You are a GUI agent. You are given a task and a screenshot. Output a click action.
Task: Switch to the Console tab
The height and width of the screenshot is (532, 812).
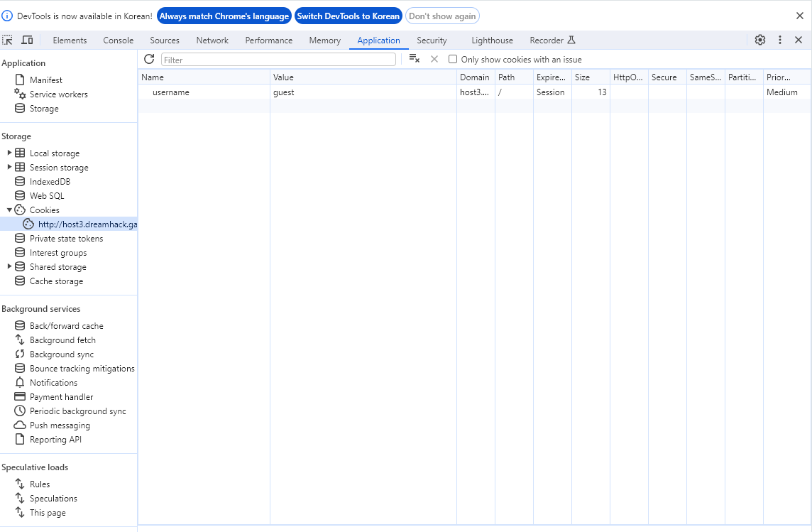pos(118,40)
